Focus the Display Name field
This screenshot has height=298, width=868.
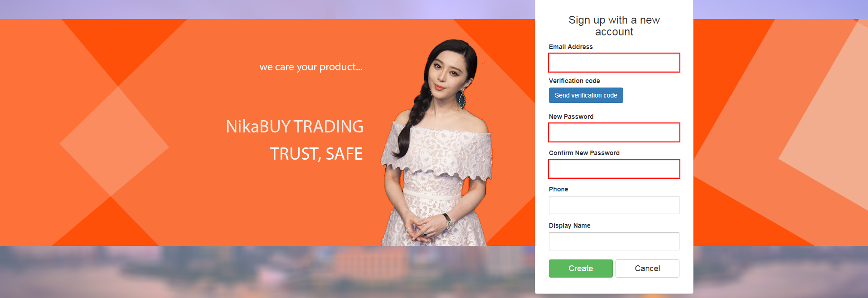614,241
